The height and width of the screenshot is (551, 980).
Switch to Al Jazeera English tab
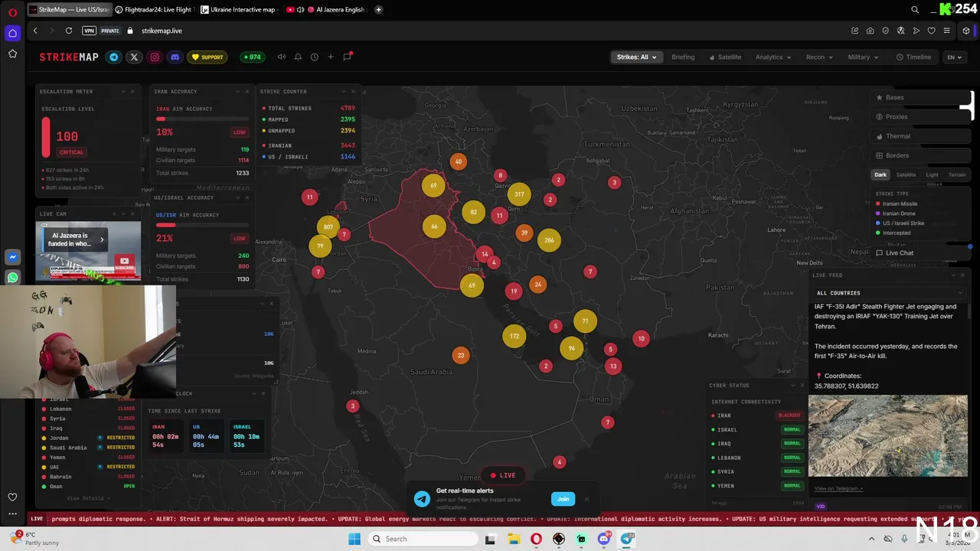325,10
